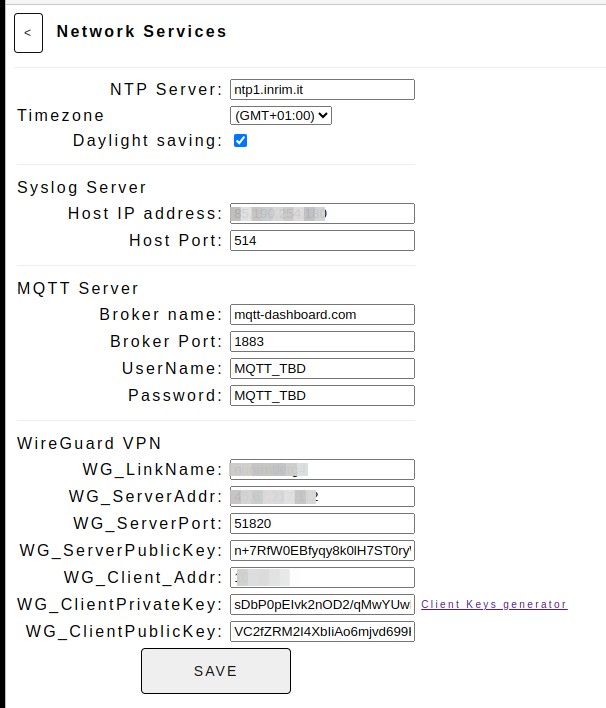Focus the NTP Server input field
Viewport: 606px width, 708px height.
click(x=322, y=89)
